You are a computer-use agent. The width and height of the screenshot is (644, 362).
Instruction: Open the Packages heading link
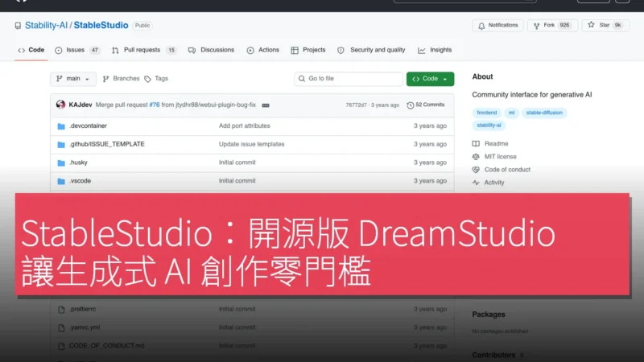(x=489, y=315)
